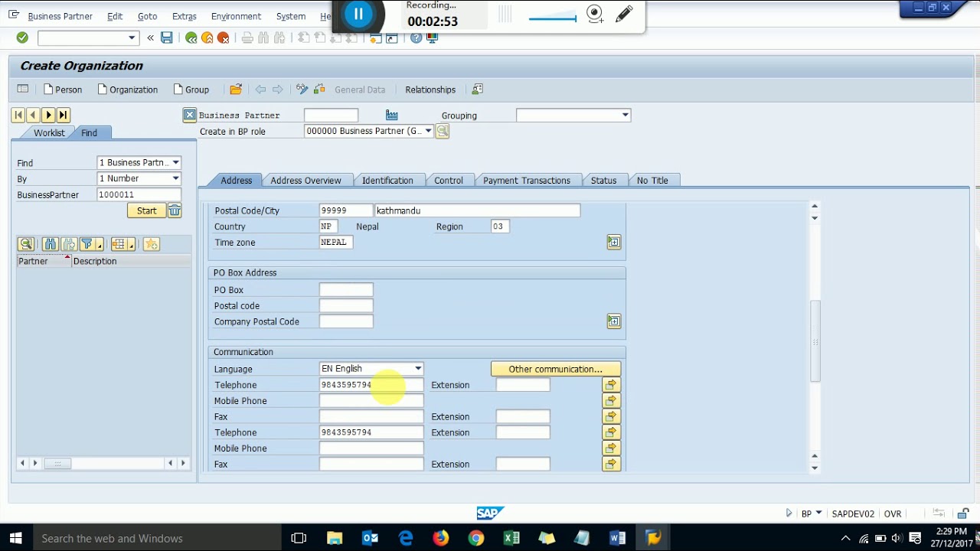The width and height of the screenshot is (980, 551).
Task: Click the horizontal scrollbar in Partner list
Action: (57, 463)
